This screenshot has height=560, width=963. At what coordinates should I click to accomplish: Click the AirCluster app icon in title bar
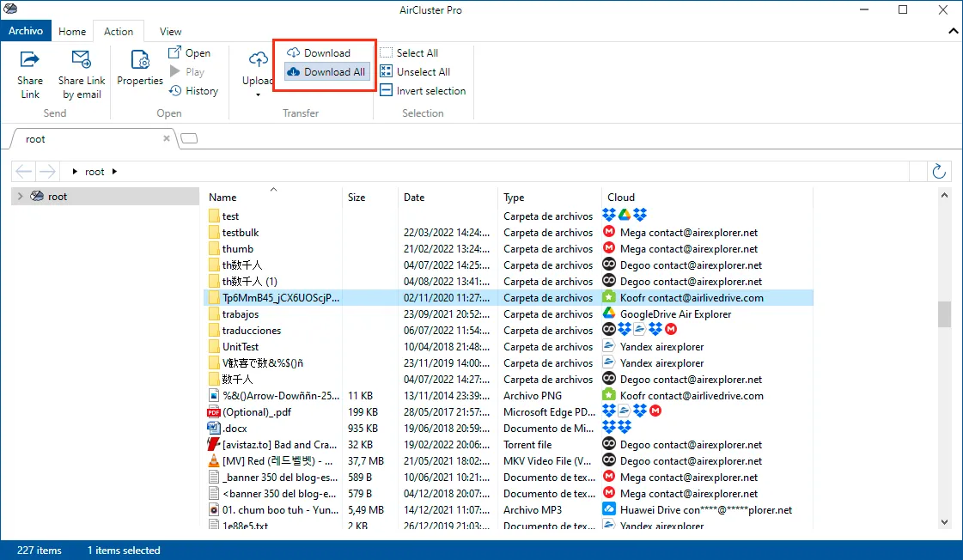[x=10, y=9]
